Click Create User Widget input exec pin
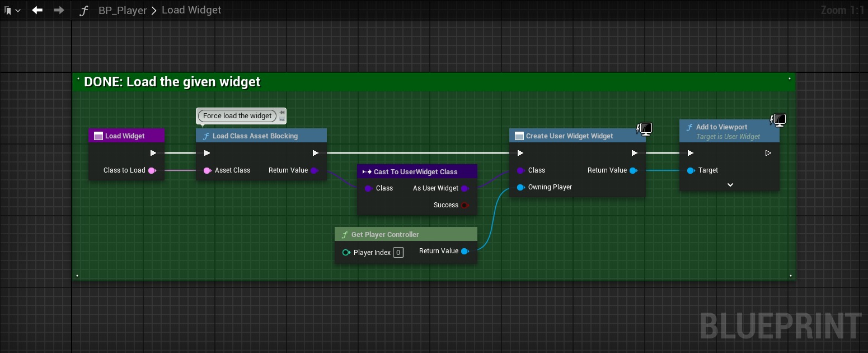This screenshot has width=868, height=353. 520,153
